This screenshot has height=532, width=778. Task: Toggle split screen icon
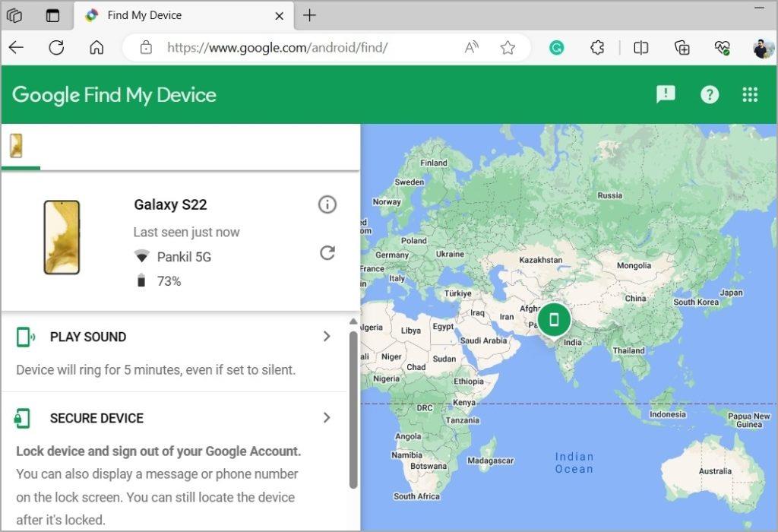(640, 48)
